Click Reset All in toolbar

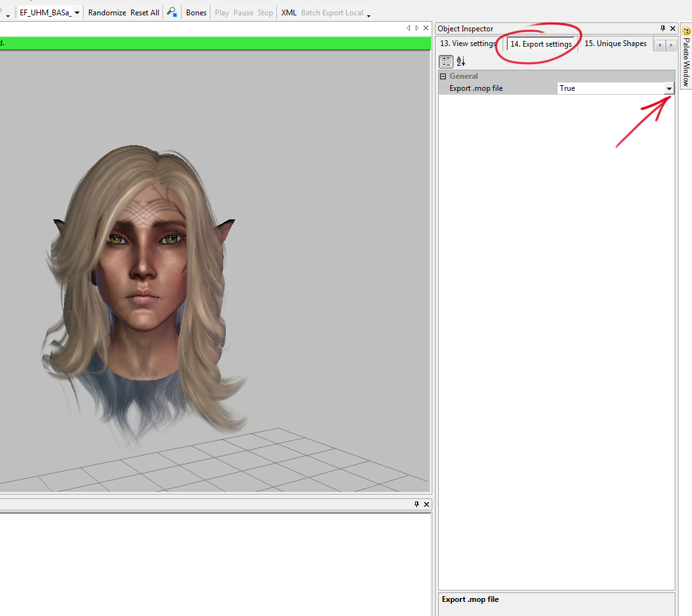[145, 13]
